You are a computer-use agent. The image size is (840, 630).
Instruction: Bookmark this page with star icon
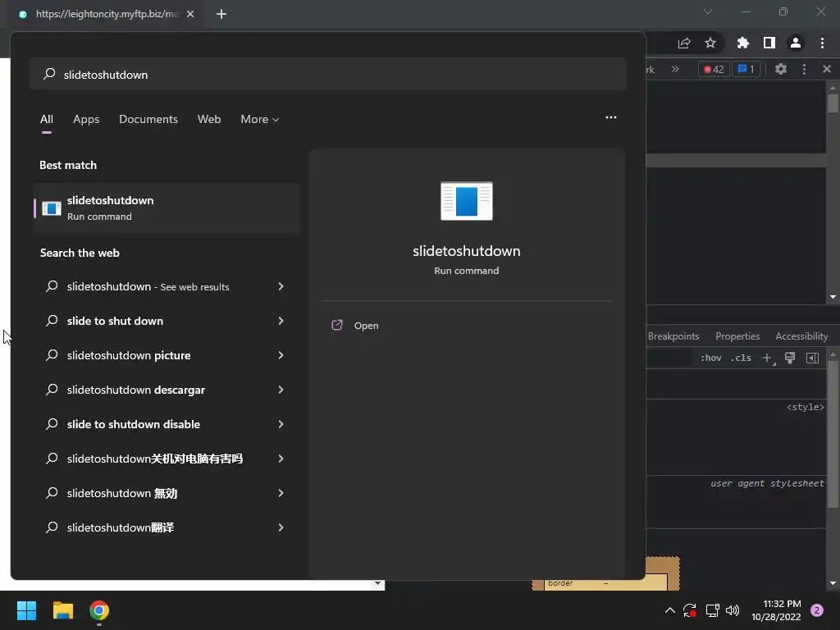[x=710, y=43]
